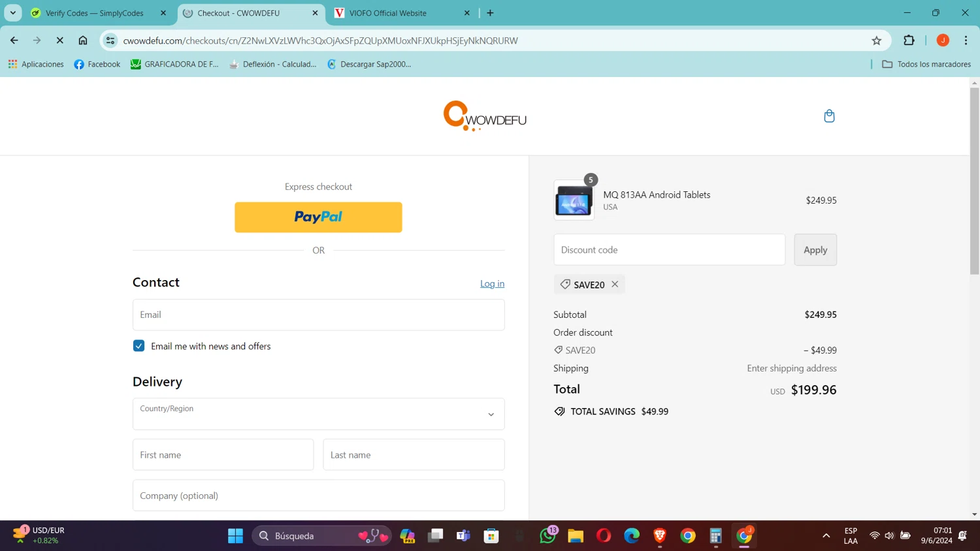
Task: Open the Aplicaciones apps bookmark
Action: pos(36,64)
